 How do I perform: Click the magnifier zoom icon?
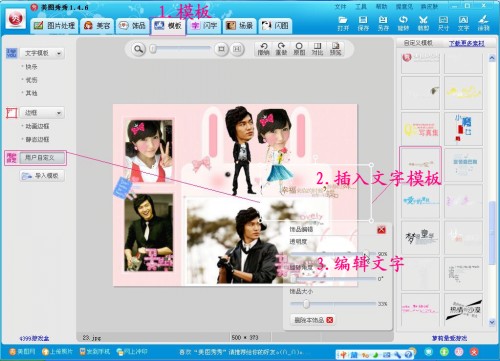138,49
